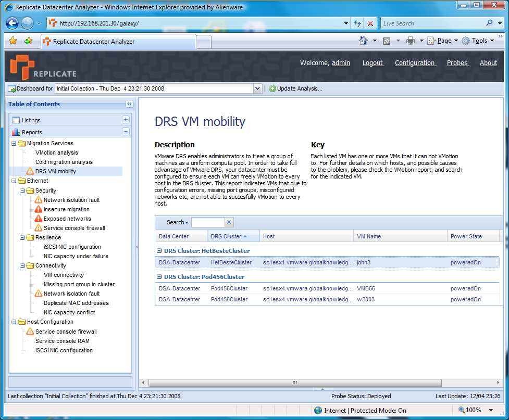This screenshot has width=509, height=420.
Task: Open a new blank browser tab
Action: click(x=204, y=42)
